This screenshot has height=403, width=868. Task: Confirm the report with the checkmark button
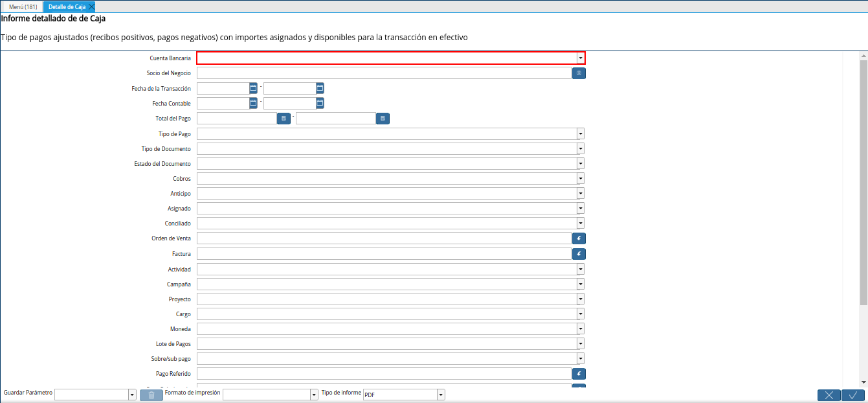click(853, 395)
